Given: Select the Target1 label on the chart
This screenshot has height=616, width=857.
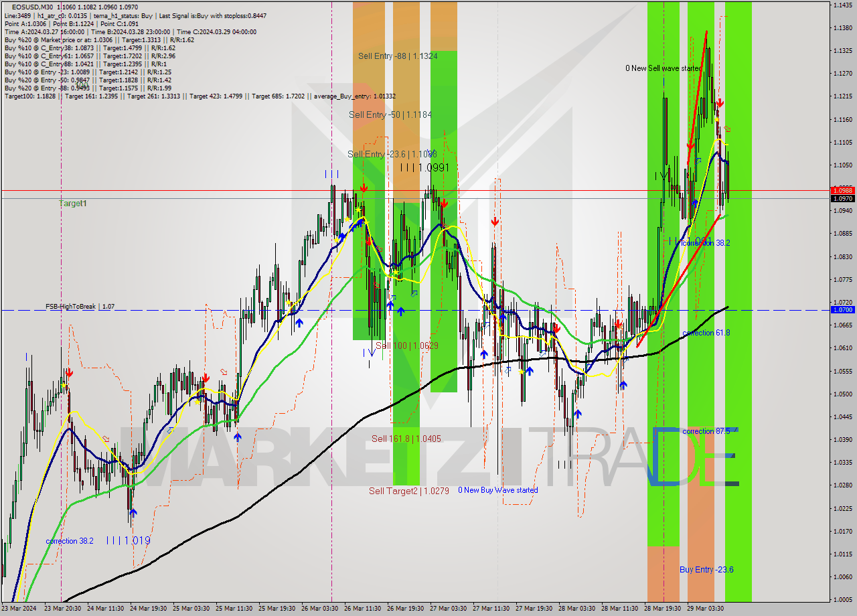Looking at the screenshot, I should pyautogui.click(x=72, y=203).
